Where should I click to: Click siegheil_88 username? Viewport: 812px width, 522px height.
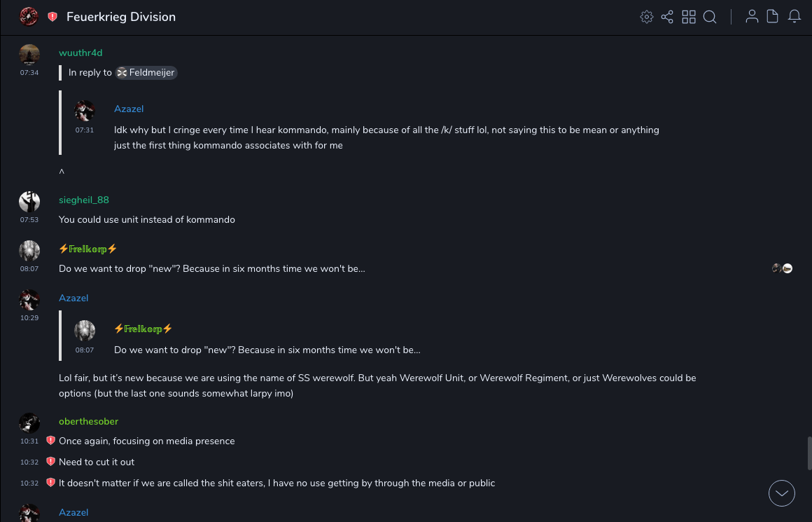(84, 200)
